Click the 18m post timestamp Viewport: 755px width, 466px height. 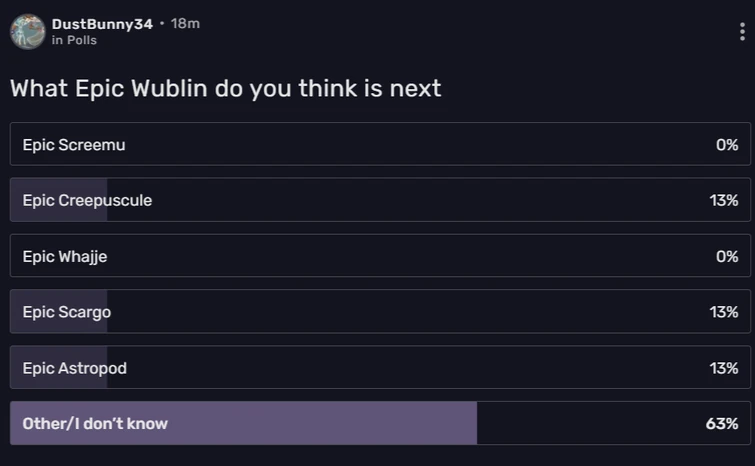(186, 23)
